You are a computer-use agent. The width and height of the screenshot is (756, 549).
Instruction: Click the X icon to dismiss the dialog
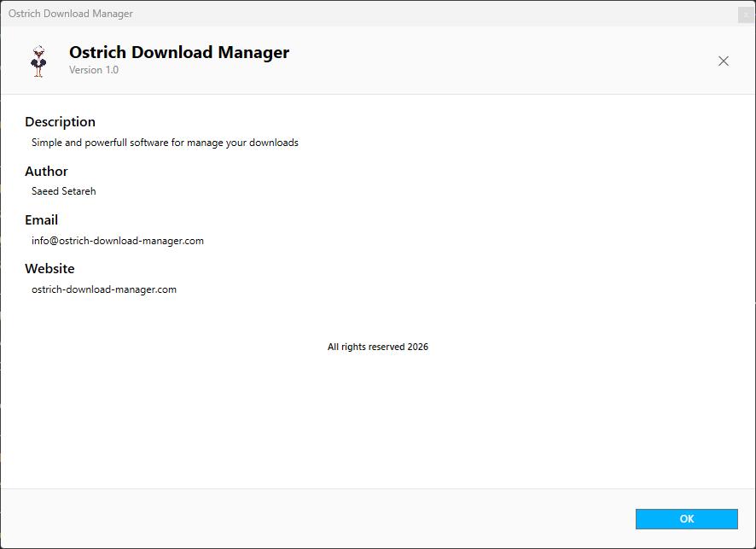coord(724,61)
